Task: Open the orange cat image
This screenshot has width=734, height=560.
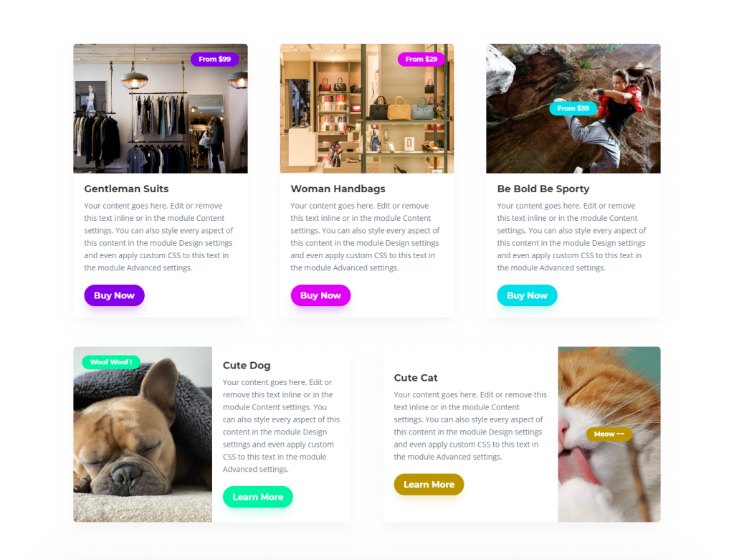Action: click(609, 434)
